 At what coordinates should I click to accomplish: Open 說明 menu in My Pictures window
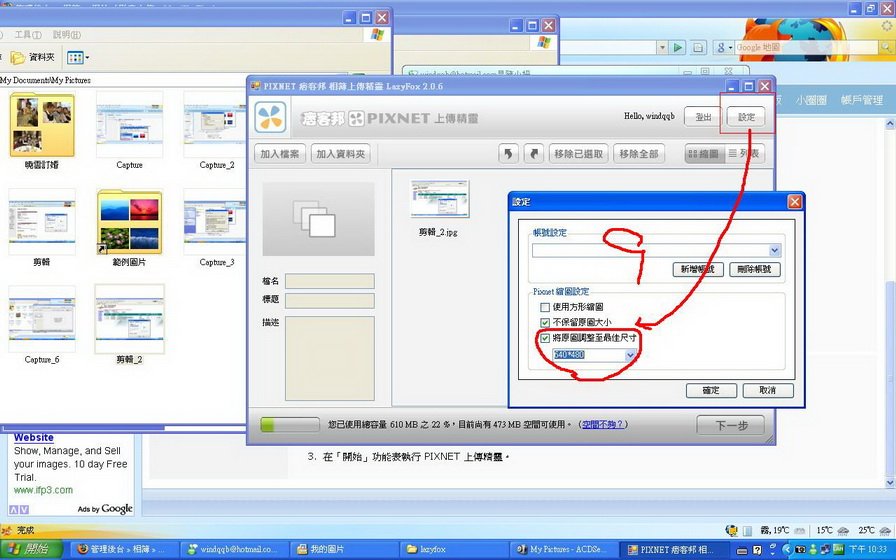click(66, 35)
